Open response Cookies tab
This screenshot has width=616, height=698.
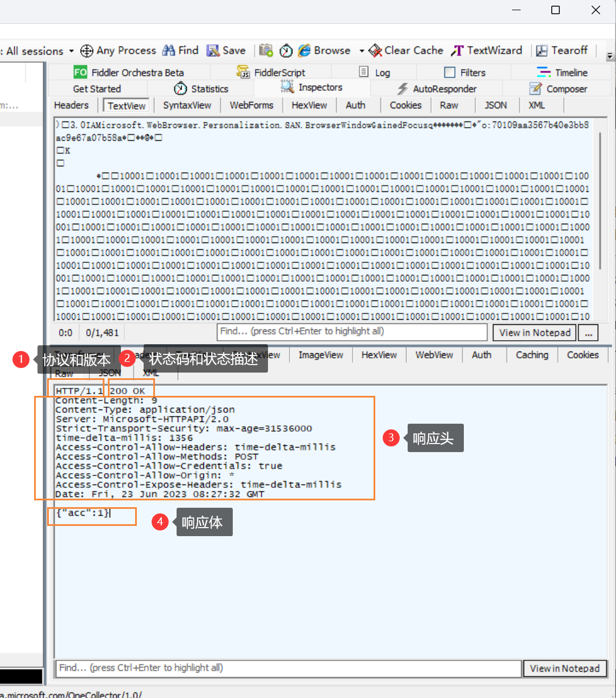pos(583,355)
